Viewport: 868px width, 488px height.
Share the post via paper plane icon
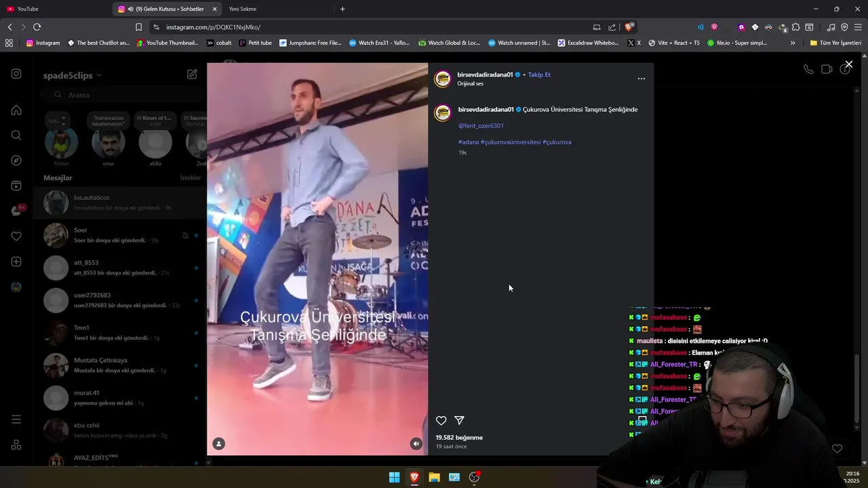[x=459, y=421]
